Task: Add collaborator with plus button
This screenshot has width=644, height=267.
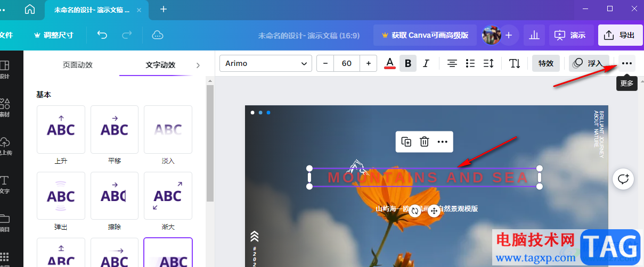Action: tap(509, 35)
